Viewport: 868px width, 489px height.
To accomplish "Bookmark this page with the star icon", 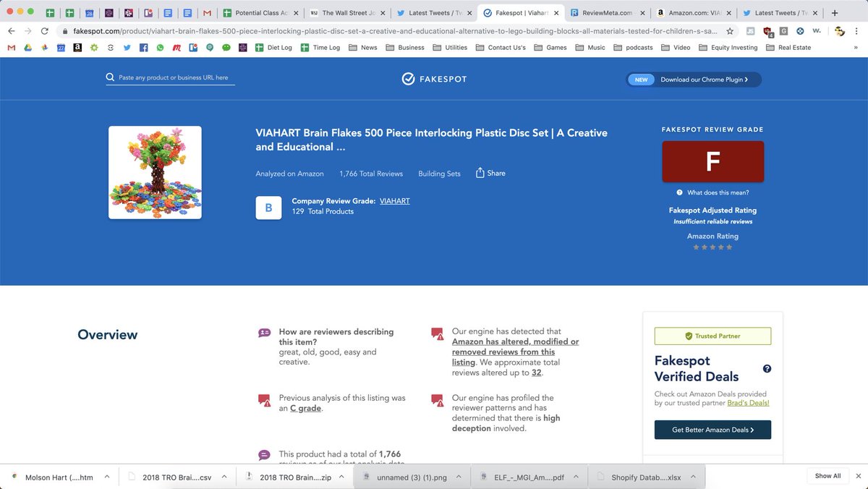I will pyautogui.click(x=730, y=31).
